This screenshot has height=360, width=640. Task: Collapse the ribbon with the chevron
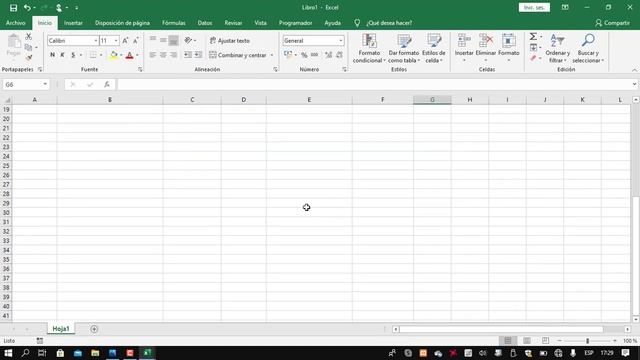634,70
